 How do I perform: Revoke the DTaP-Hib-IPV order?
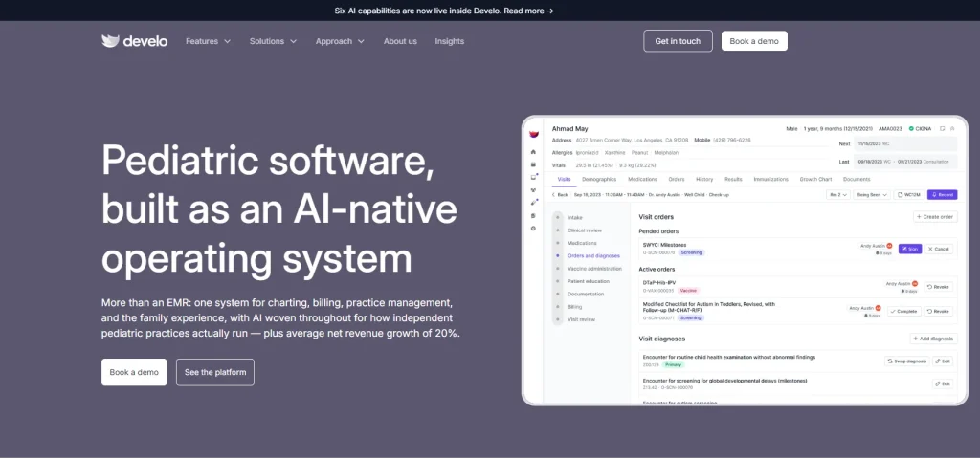pos(938,287)
